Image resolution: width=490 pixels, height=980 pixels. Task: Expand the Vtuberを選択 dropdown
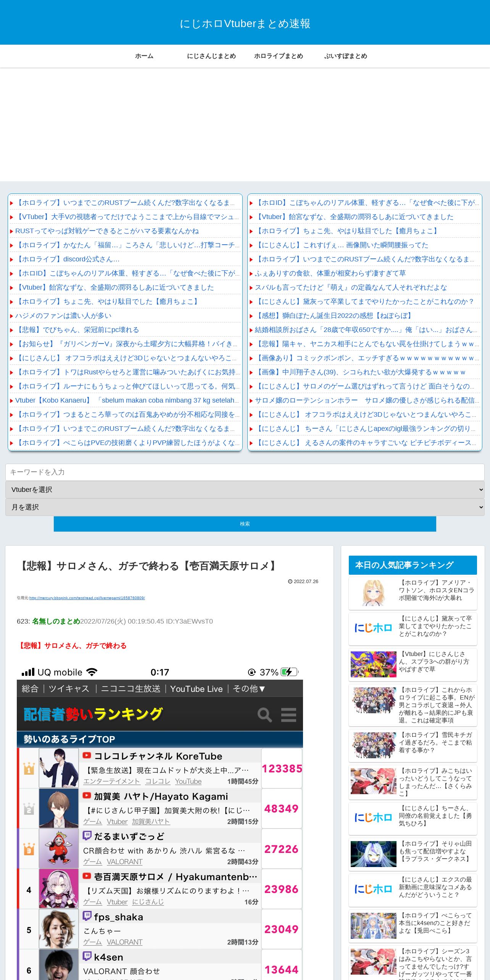[x=245, y=490]
